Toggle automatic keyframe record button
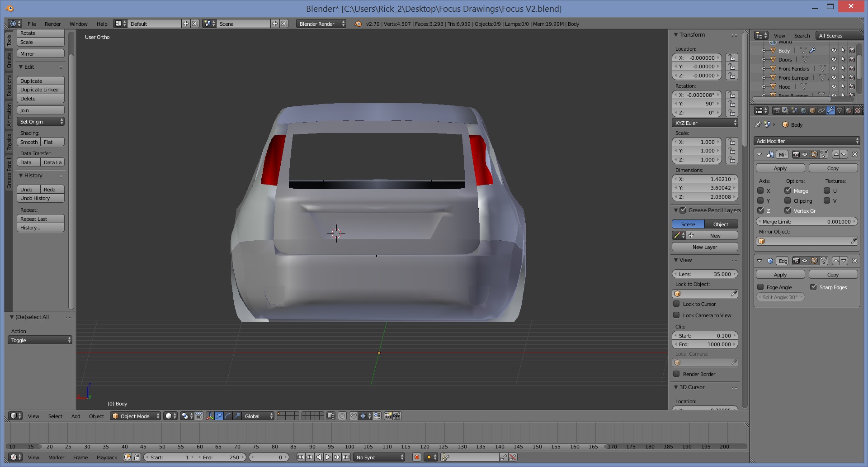The image size is (868, 467). click(417, 457)
